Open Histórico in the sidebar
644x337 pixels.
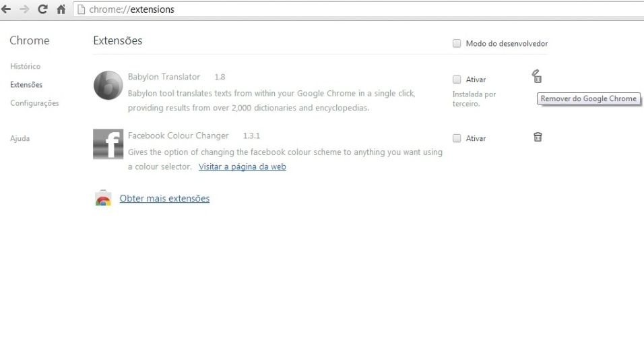point(26,66)
